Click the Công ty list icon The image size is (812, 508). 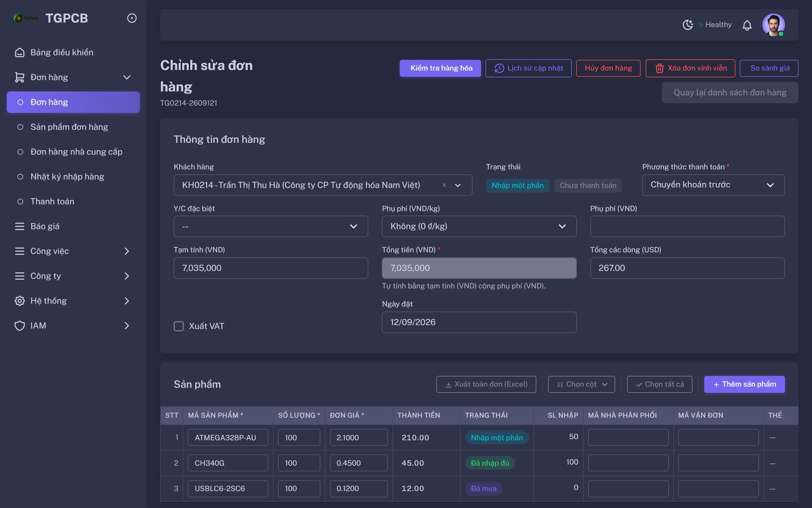pos(20,276)
